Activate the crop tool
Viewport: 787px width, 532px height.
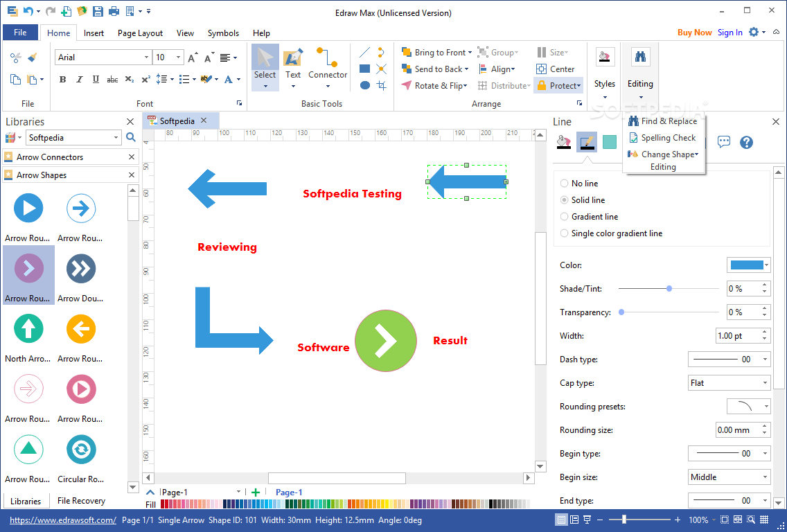(382, 85)
